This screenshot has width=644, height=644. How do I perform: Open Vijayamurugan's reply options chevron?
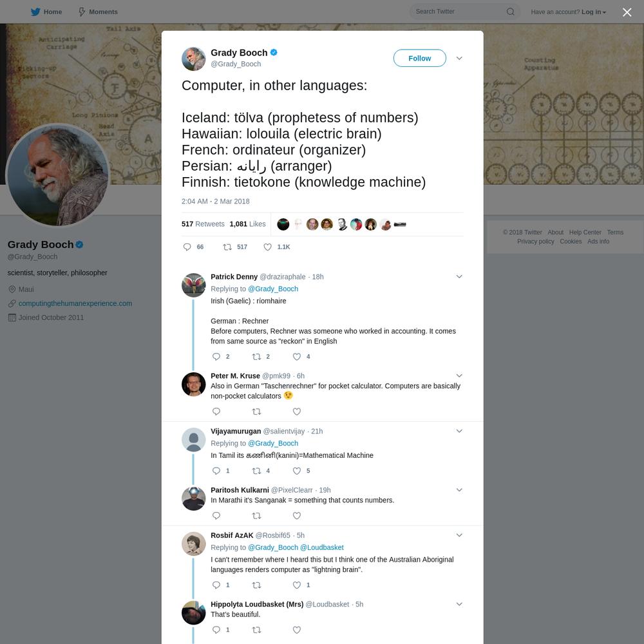[x=459, y=431]
